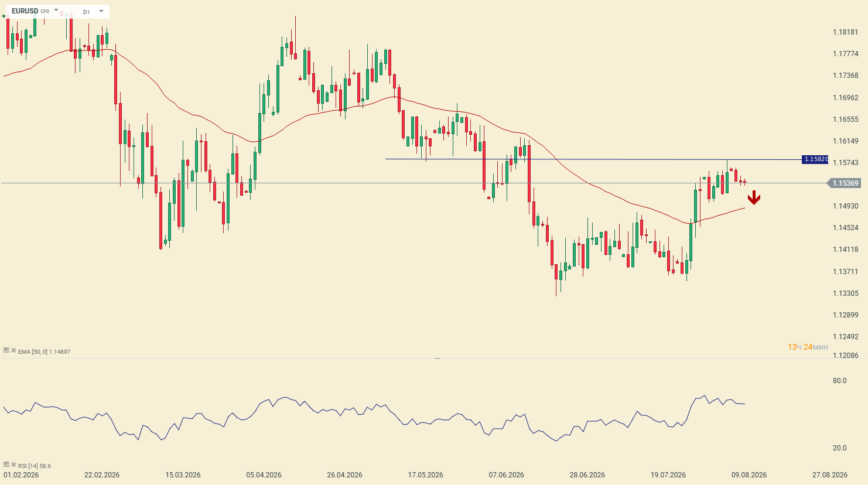Click the 01.02.2026 date label
Image resolution: width=868 pixels, height=485 pixels.
pos(21,475)
